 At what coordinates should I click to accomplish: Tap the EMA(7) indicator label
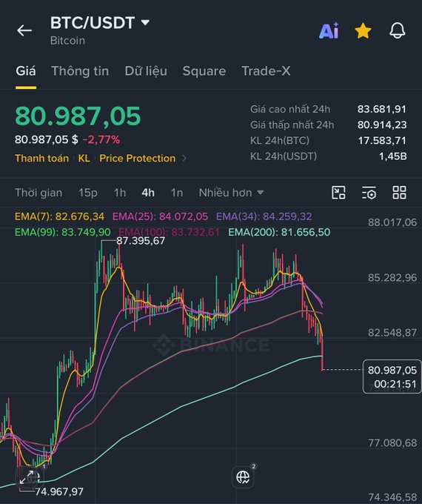coord(59,216)
